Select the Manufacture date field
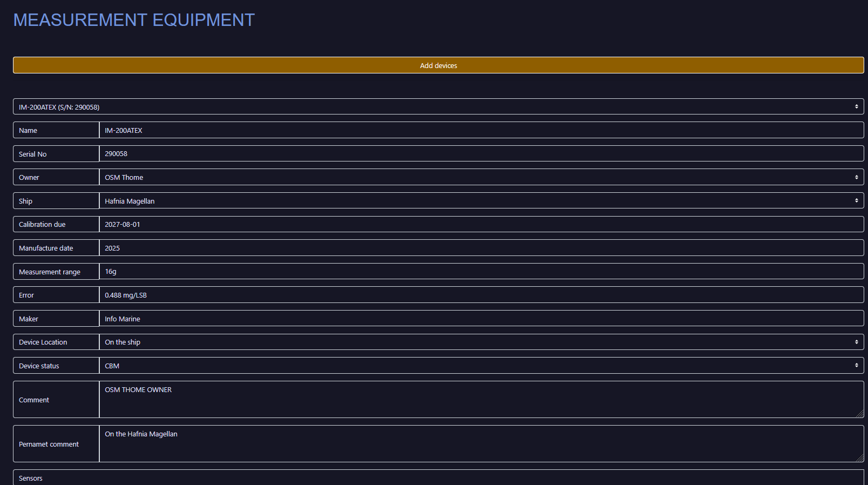This screenshot has width=868, height=485. [480, 248]
